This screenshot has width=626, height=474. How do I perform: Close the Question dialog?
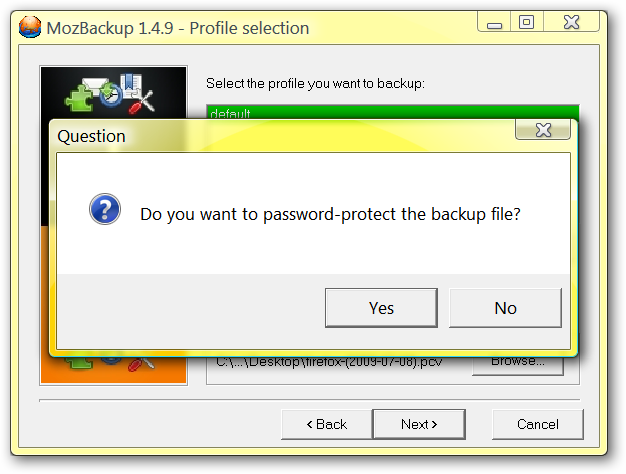(x=543, y=130)
